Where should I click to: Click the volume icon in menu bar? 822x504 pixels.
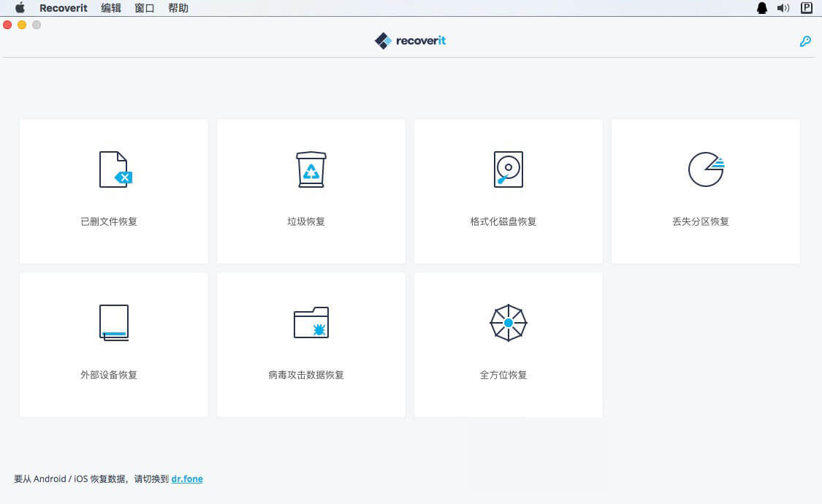click(783, 8)
